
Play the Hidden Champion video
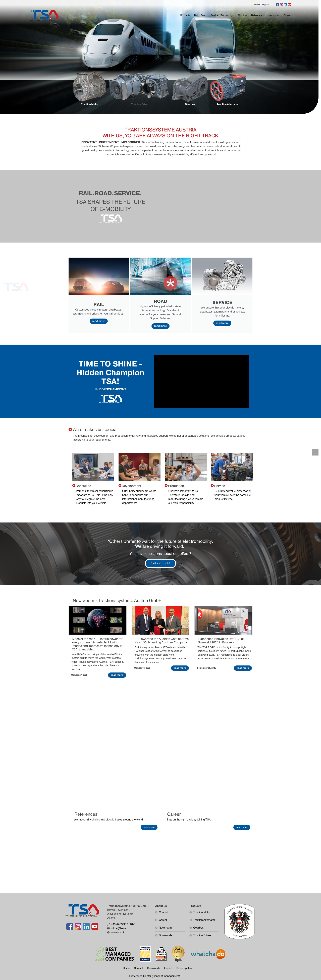click(201, 381)
